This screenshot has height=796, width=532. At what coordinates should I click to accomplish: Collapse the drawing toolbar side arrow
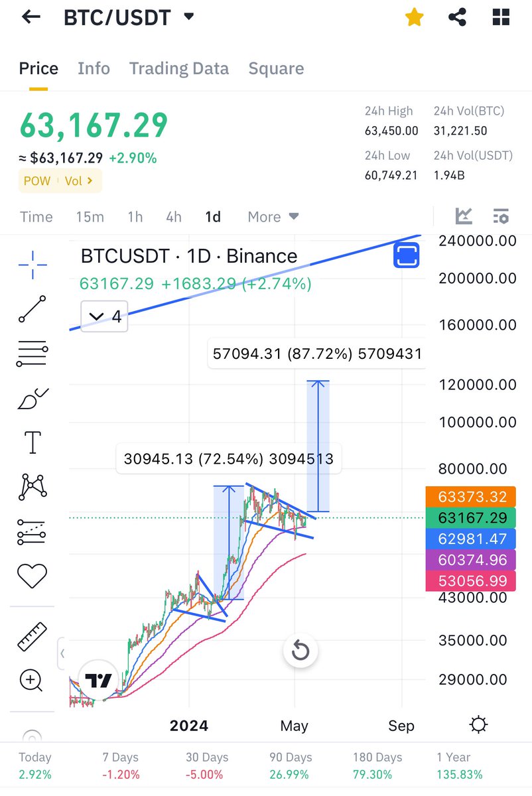tap(62, 653)
